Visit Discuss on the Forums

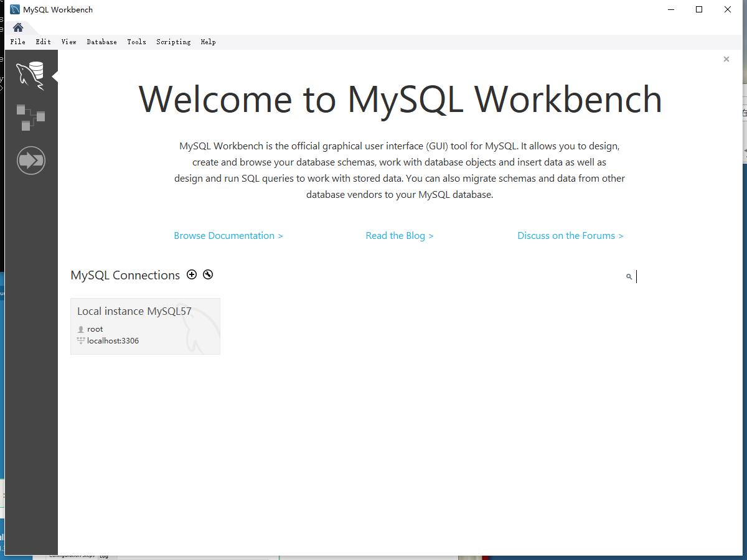tap(570, 235)
